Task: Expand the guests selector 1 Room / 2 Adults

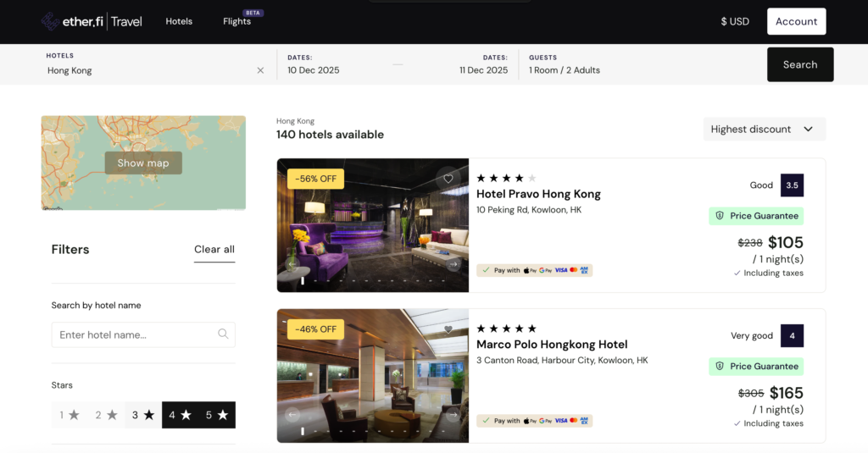Action: tap(565, 70)
